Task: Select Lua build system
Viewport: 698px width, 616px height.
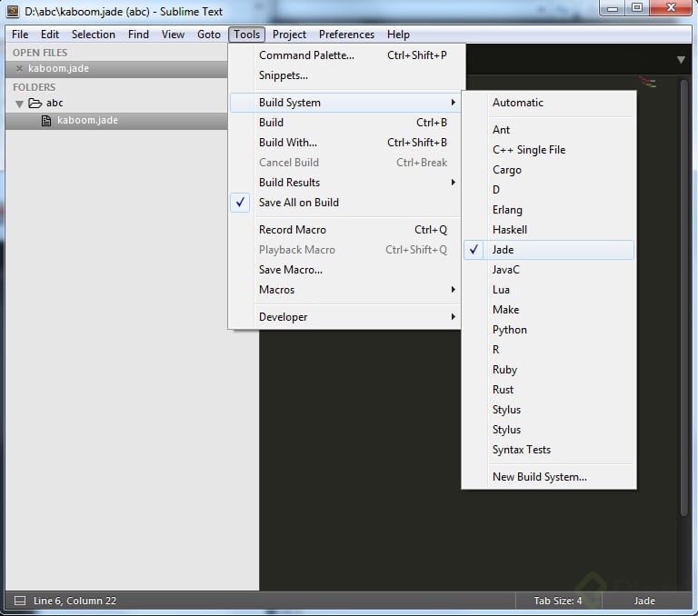Action: [549, 290]
